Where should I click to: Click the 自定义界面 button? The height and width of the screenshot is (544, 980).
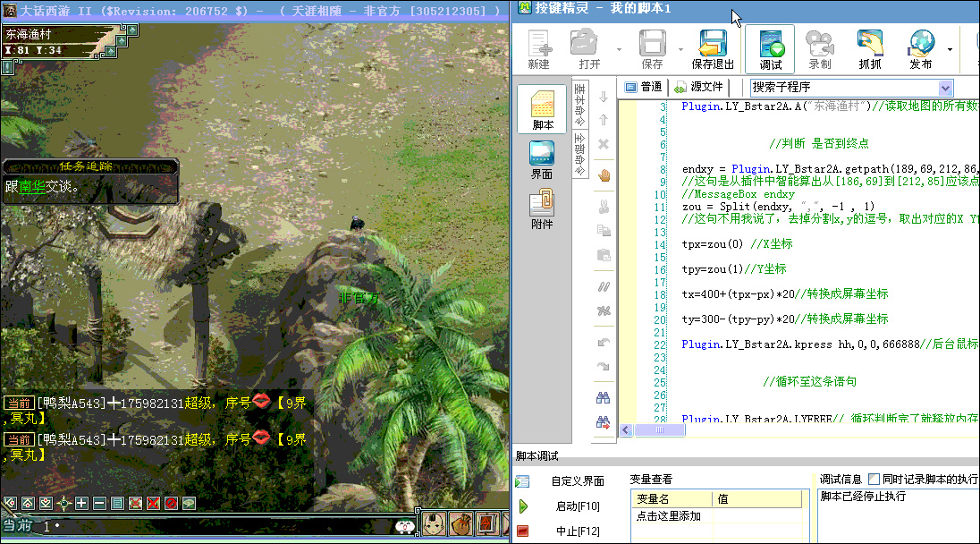[x=578, y=480]
